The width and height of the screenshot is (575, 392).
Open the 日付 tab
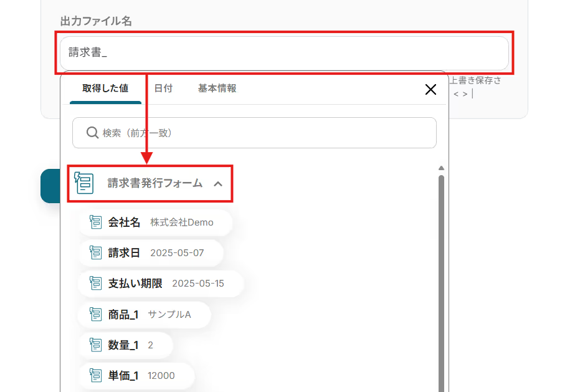point(163,88)
